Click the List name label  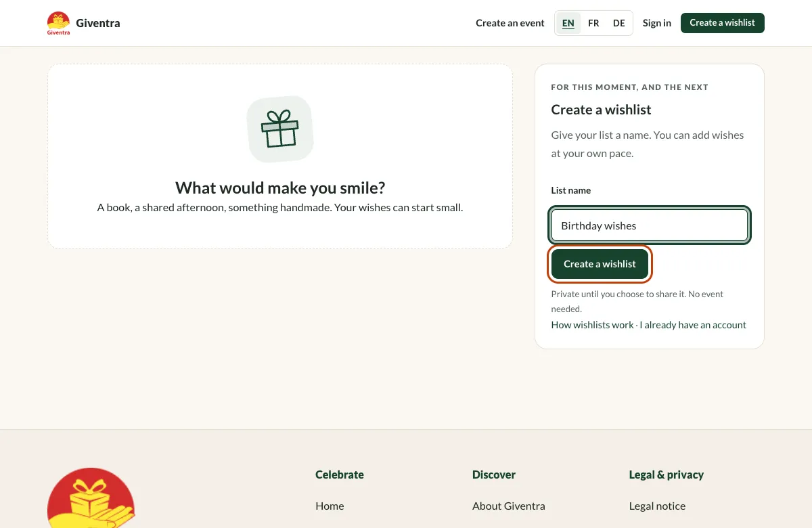point(571,190)
